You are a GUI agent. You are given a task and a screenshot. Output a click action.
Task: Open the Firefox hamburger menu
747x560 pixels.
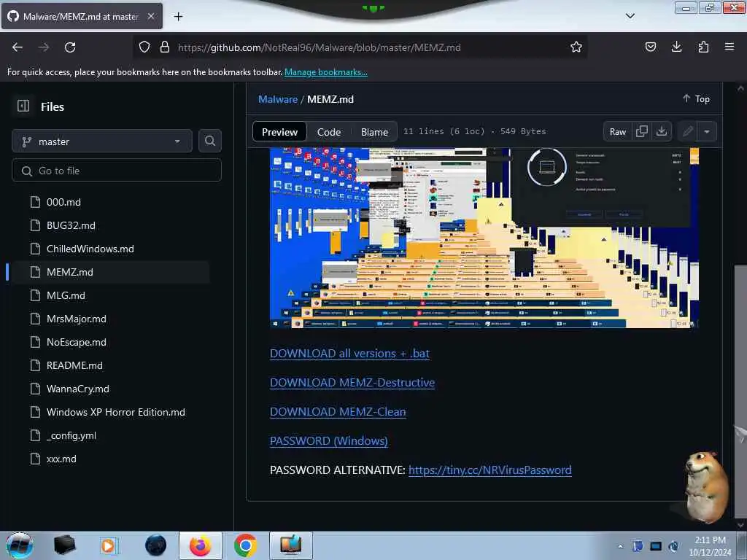[x=729, y=47]
